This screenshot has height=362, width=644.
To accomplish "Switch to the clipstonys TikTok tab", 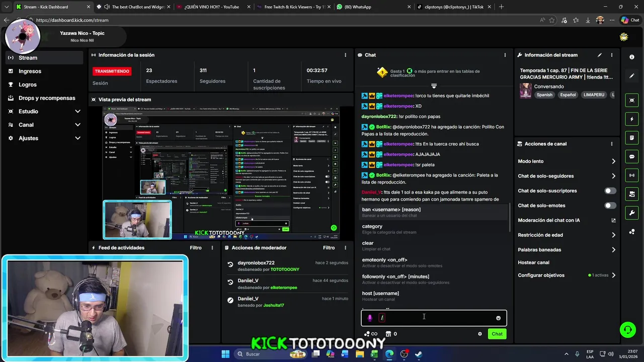I will [453, 7].
